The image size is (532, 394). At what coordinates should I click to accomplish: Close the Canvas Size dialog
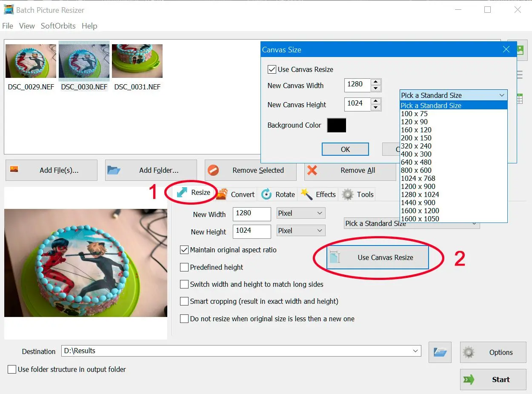click(506, 49)
